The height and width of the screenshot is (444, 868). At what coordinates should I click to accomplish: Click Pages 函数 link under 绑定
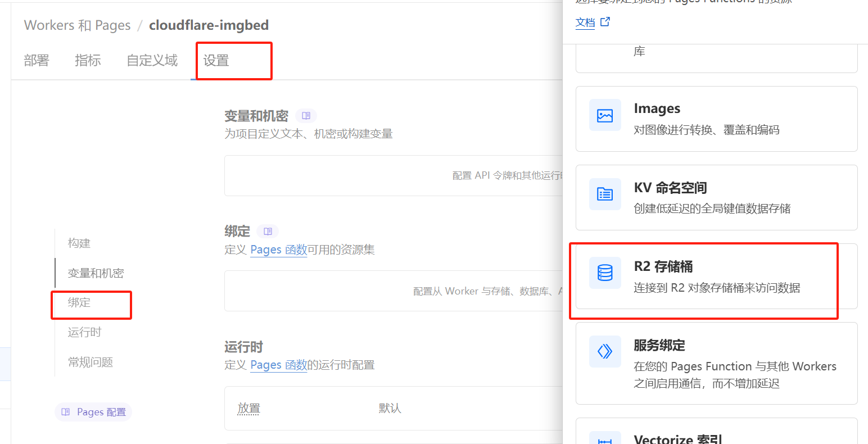pyautogui.click(x=278, y=250)
